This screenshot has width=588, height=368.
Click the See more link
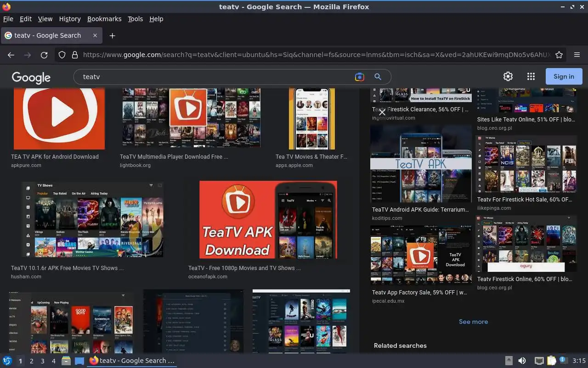(473, 322)
